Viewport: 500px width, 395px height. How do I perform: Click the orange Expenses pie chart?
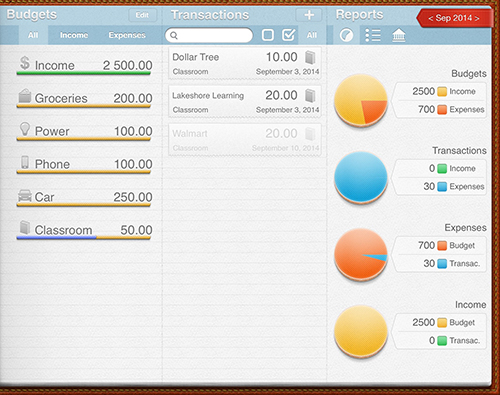(361, 254)
